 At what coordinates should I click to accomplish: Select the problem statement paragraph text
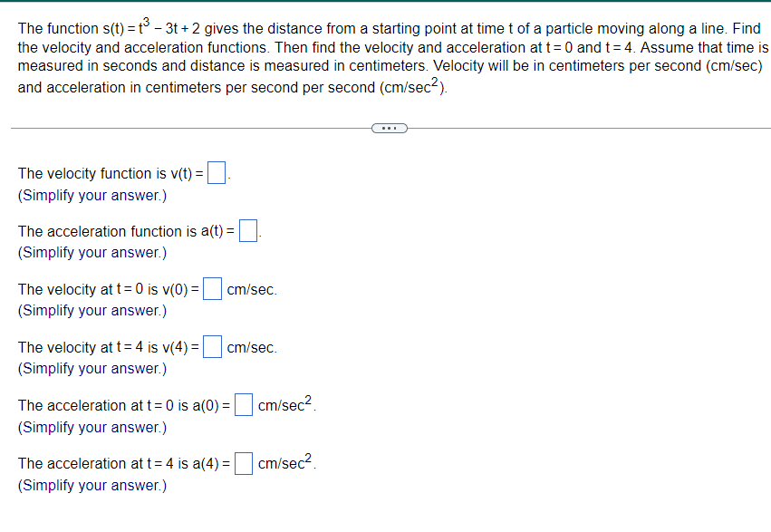(385, 56)
